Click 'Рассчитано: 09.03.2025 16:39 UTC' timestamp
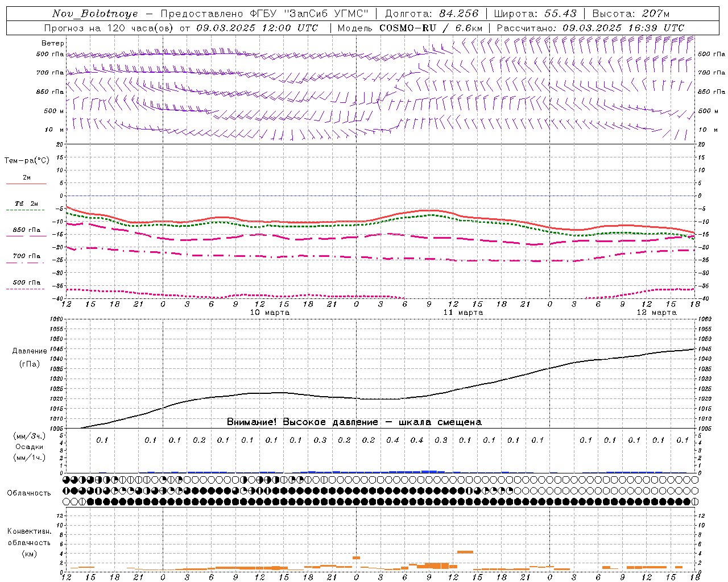The image size is (728, 582). [x=590, y=28]
